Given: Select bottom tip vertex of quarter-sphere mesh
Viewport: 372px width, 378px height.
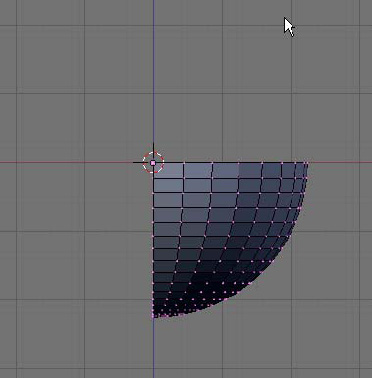Looking at the screenshot, I should (153, 317).
